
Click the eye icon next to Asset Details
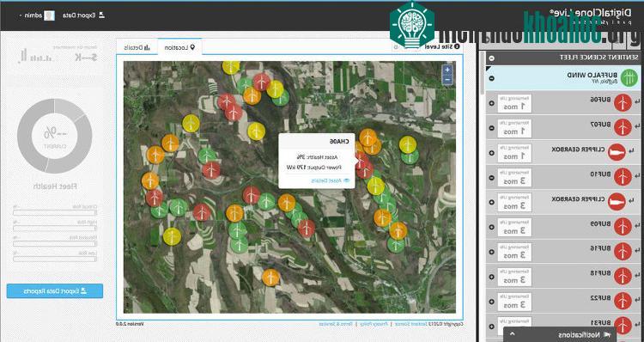pyautogui.click(x=346, y=180)
